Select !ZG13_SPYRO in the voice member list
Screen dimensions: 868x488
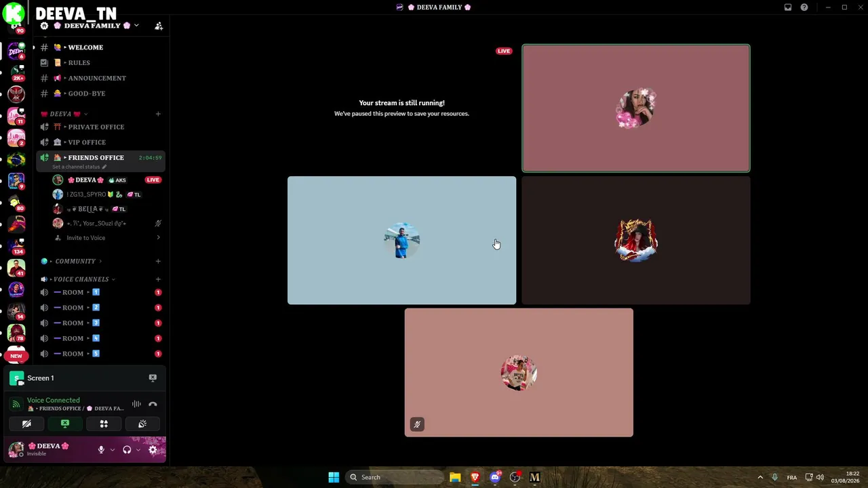click(108, 195)
